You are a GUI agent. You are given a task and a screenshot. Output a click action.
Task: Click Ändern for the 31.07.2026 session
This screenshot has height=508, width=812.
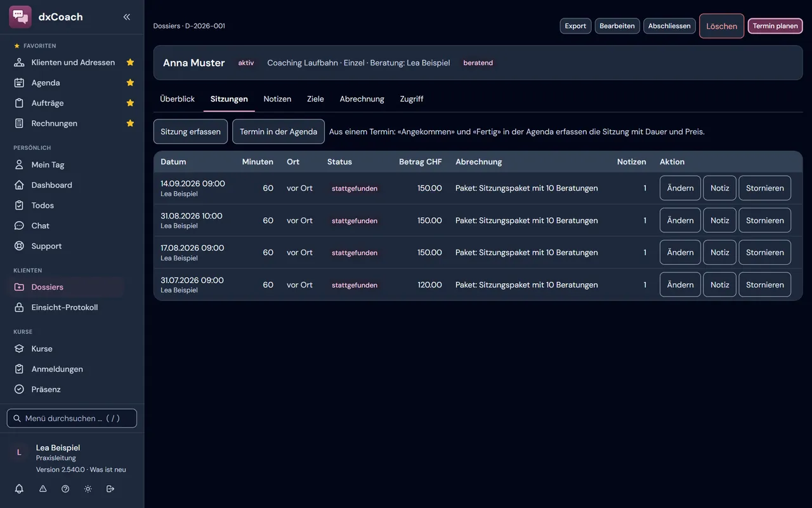point(680,284)
